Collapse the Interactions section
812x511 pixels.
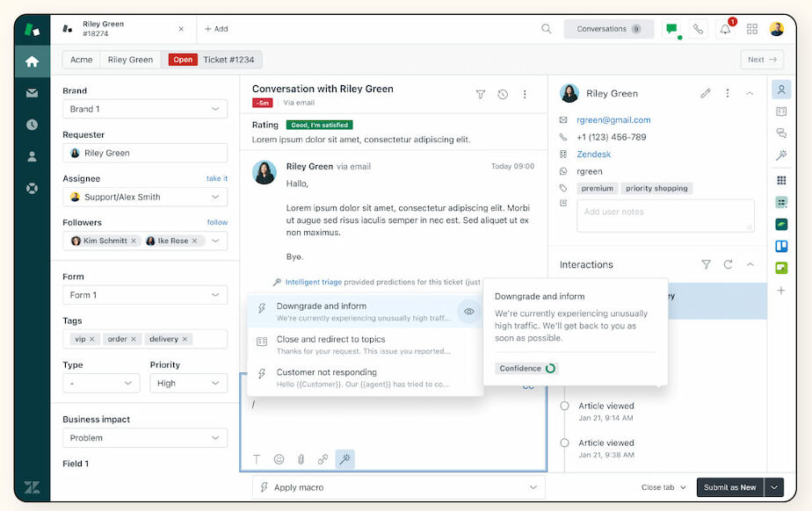pyautogui.click(x=750, y=263)
